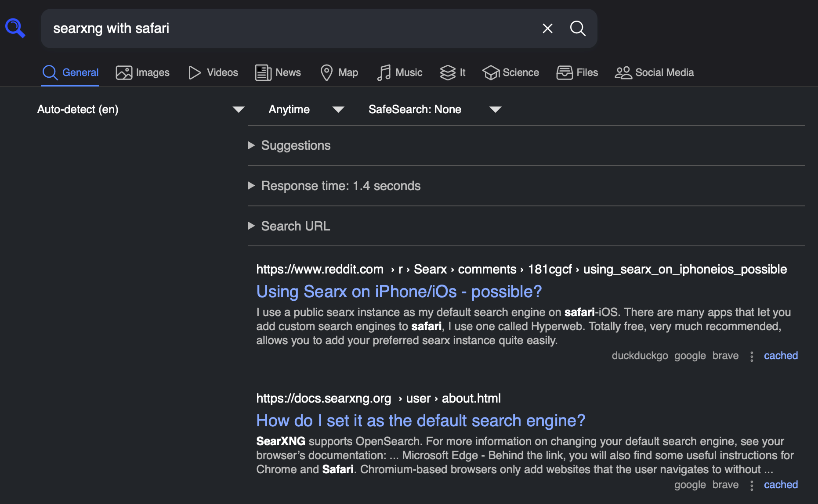Click brave engine label on docs result
Image resolution: width=818 pixels, height=504 pixels.
coord(725,485)
